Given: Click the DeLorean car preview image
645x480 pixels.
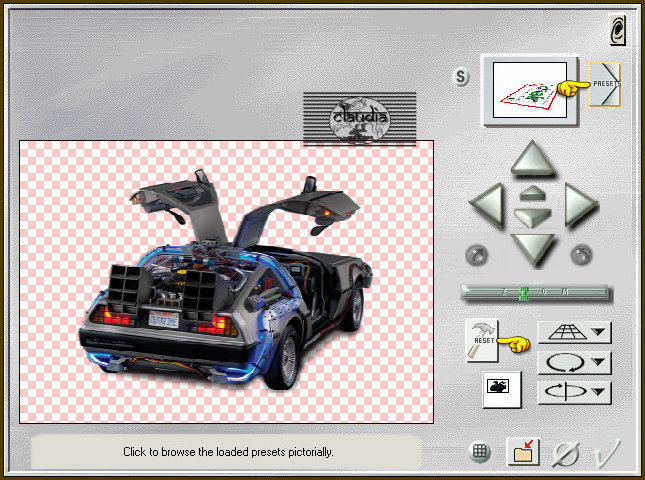Looking at the screenshot, I should [226, 282].
